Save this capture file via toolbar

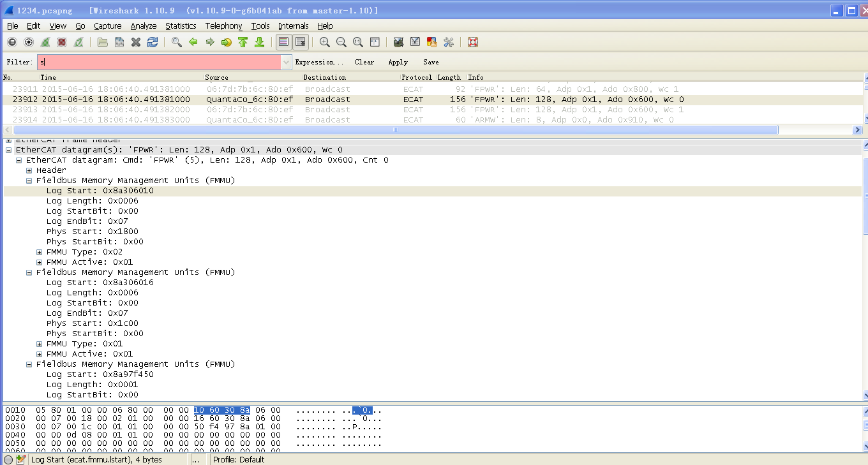coord(119,42)
